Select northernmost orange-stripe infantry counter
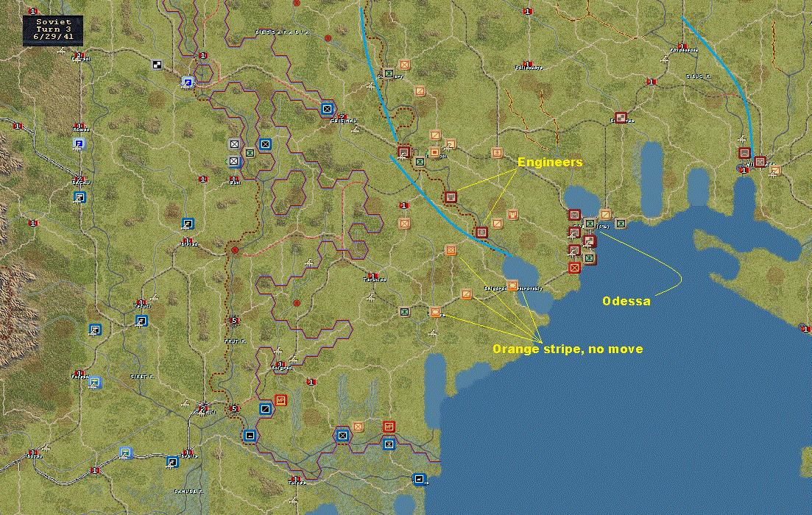 pyautogui.click(x=451, y=250)
